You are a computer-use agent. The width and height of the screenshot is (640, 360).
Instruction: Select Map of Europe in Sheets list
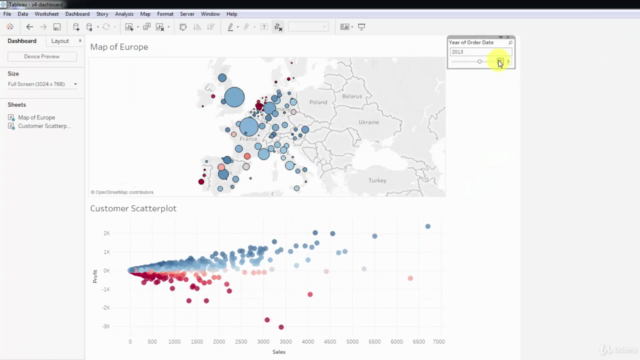point(36,118)
